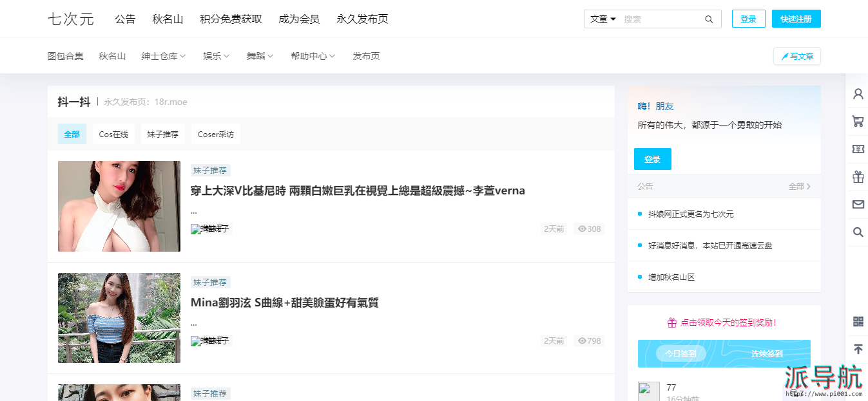
Task: Click the Mina劉羽泫 post thumbnail
Action: pyautogui.click(x=119, y=318)
